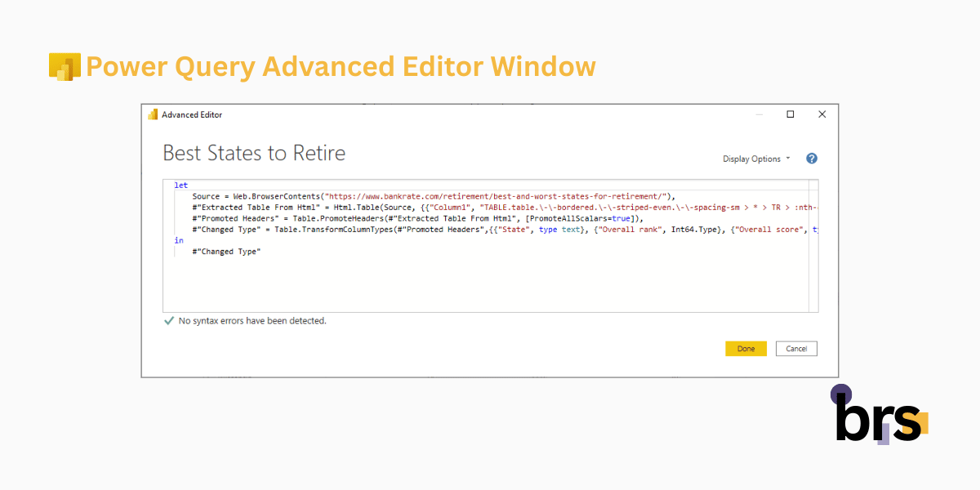Minimize the Advanced Editor window
This screenshot has width=980, height=490.
pos(759,114)
